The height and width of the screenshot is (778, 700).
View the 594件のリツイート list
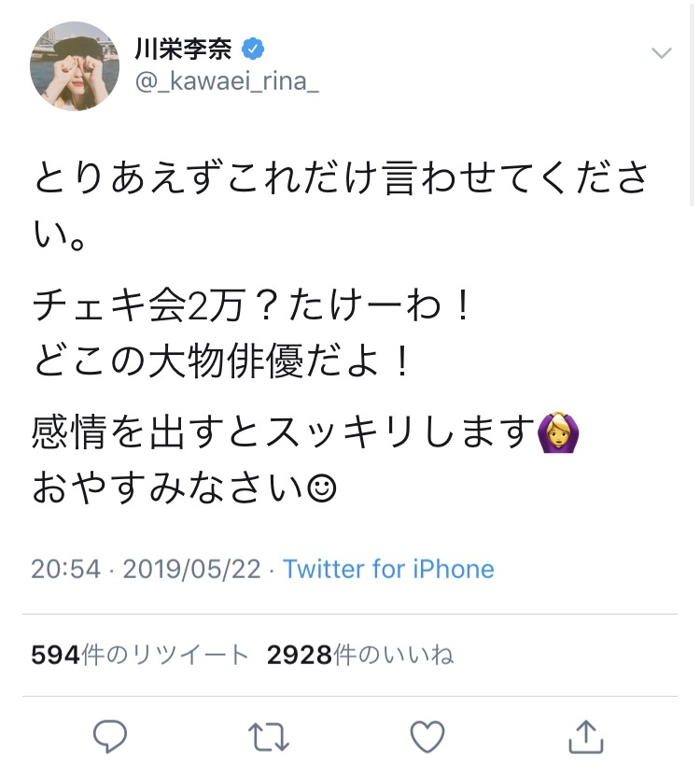coord(140,656)
